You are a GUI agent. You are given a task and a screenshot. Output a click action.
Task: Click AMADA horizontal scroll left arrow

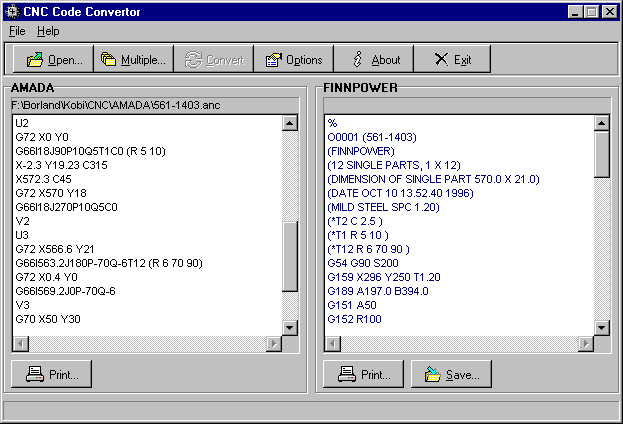[x=21, y=343]
